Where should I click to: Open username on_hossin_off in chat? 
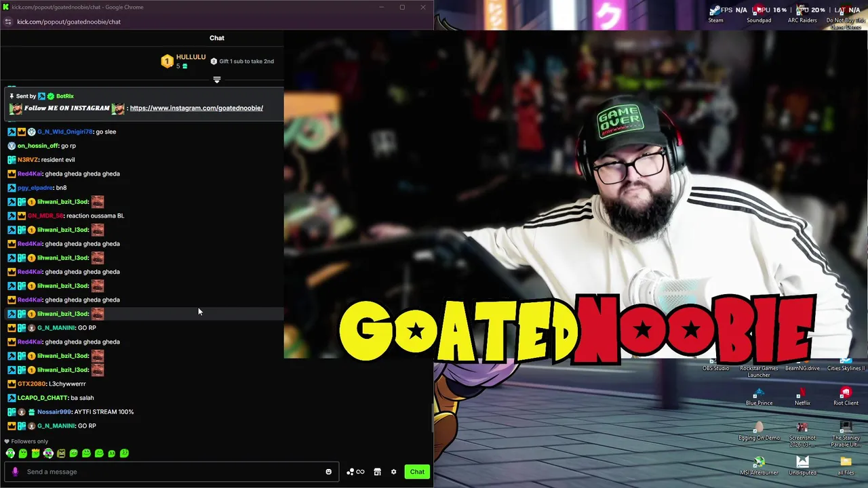coord(38,146)
